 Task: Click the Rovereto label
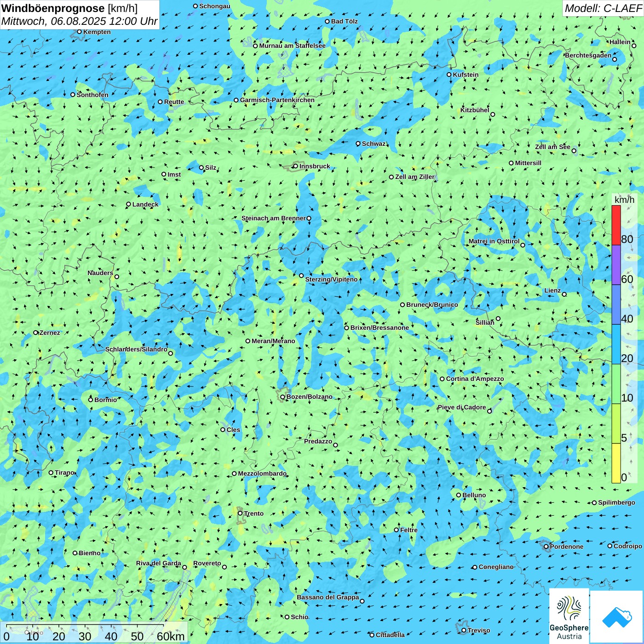pyautogui.click(x=207, y=563)
